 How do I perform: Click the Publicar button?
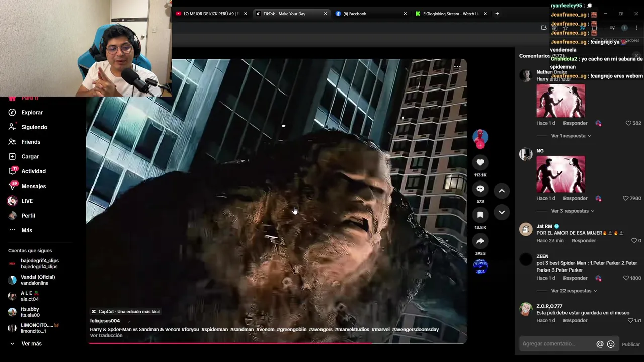pos(631,344)
